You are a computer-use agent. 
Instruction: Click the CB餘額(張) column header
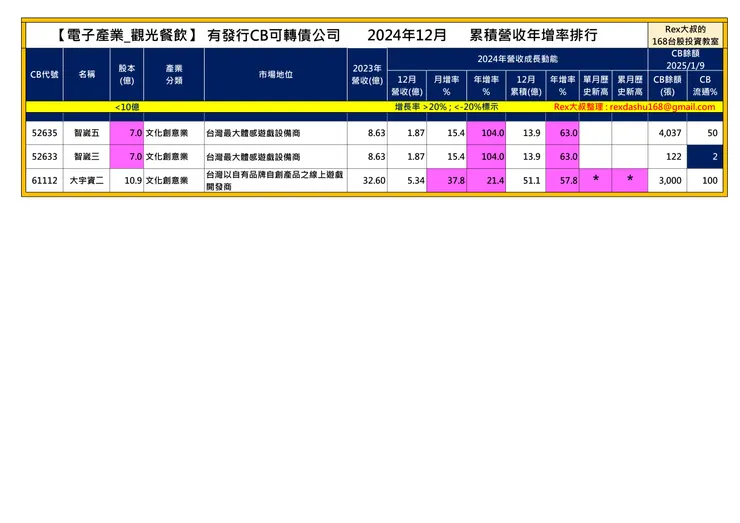point(667,85)
